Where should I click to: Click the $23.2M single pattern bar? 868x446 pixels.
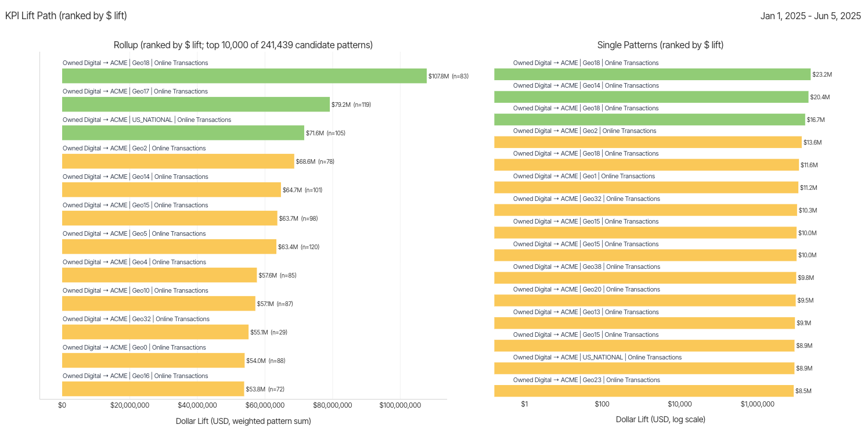652,74
